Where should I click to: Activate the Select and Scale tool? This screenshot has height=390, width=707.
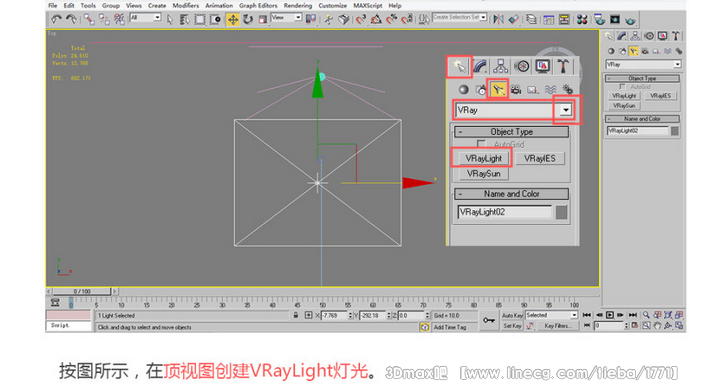[263, 19]
